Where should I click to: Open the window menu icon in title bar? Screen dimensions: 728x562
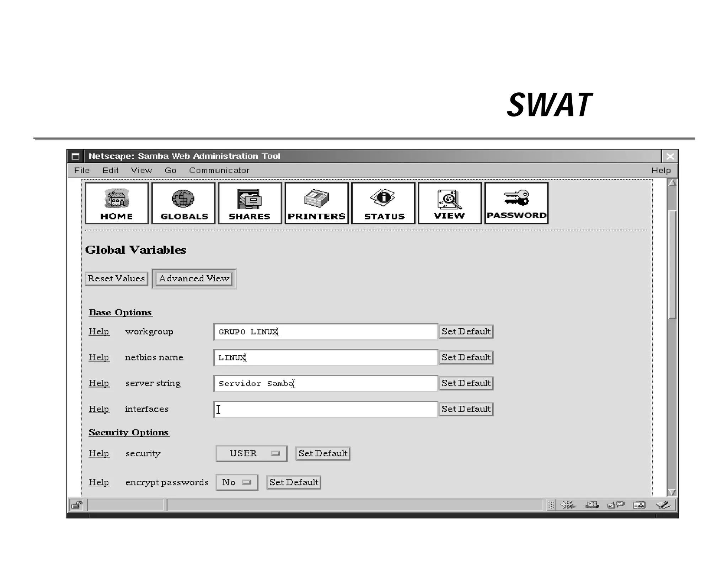tap(75, 156)
